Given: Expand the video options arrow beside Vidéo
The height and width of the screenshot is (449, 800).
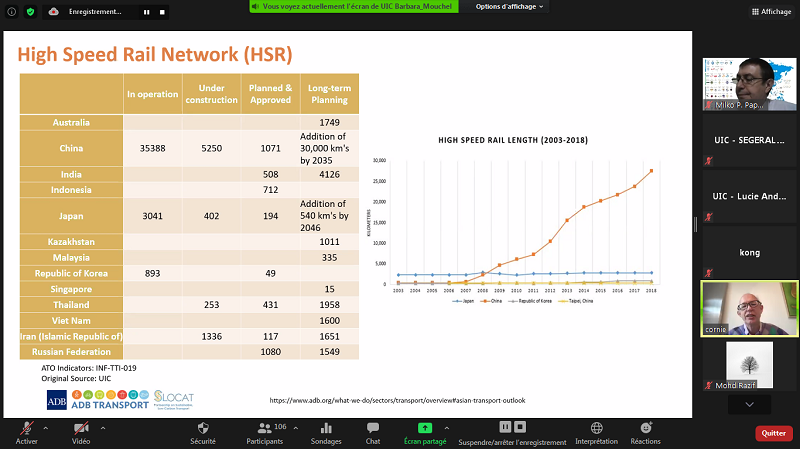Looking at the screenshot, I should (x=104, y=427).
